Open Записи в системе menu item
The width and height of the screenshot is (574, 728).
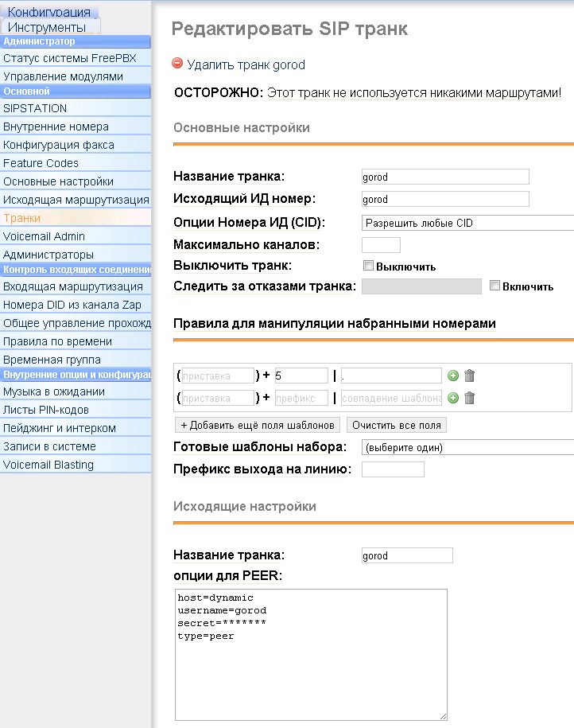pyautogui.click(x=76, y=446)
